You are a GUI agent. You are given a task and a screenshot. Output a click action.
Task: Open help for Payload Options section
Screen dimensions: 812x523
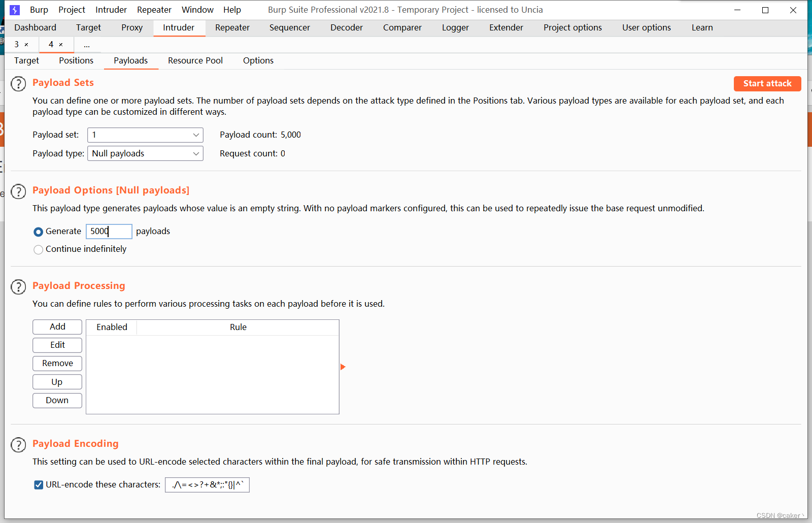point(18,191)
